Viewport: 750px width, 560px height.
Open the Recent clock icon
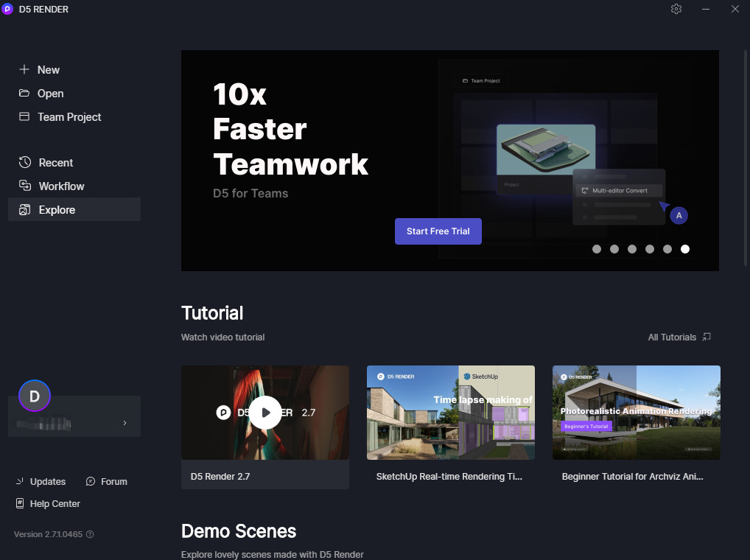point(25,162)
